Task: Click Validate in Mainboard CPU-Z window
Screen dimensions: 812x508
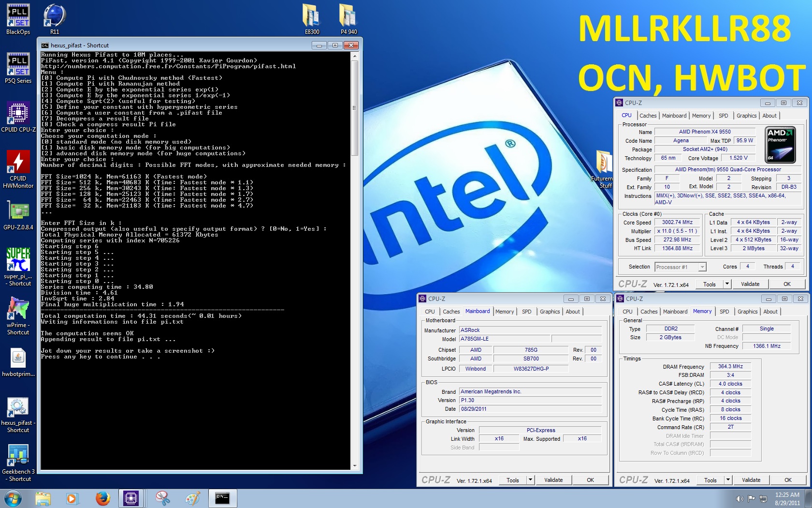Action: [553, 480]
